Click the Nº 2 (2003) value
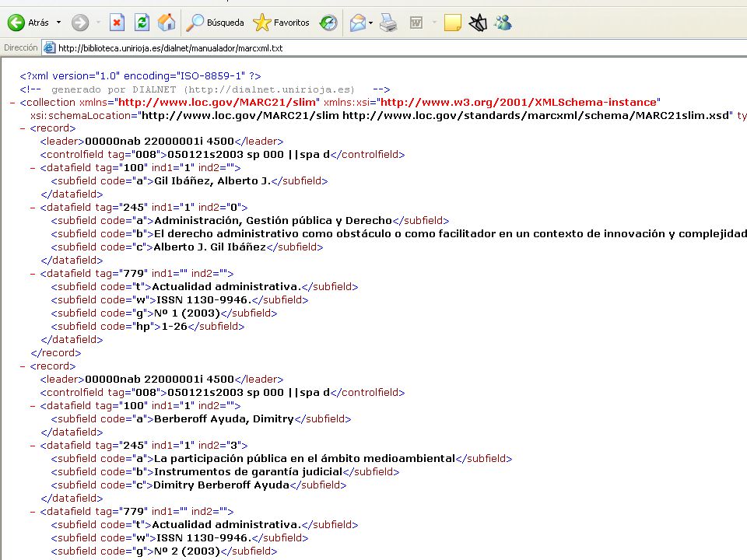 pos(188,551)
